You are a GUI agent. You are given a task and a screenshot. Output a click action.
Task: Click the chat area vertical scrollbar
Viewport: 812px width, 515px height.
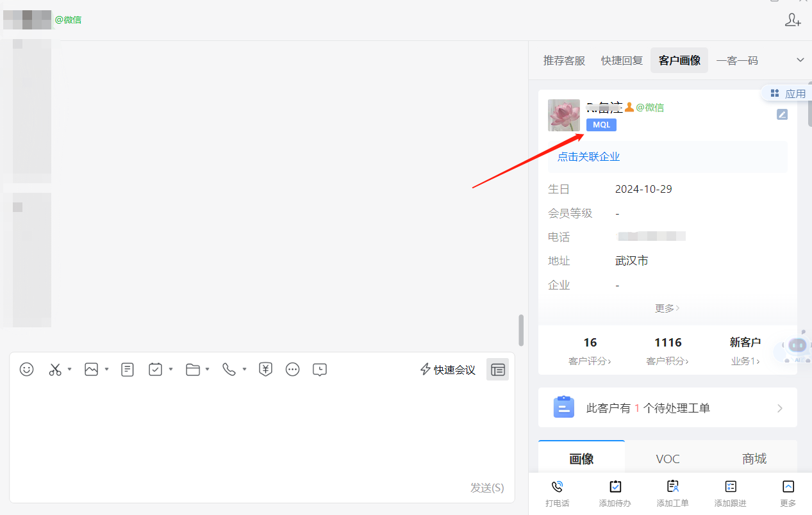tap(521, 330)
